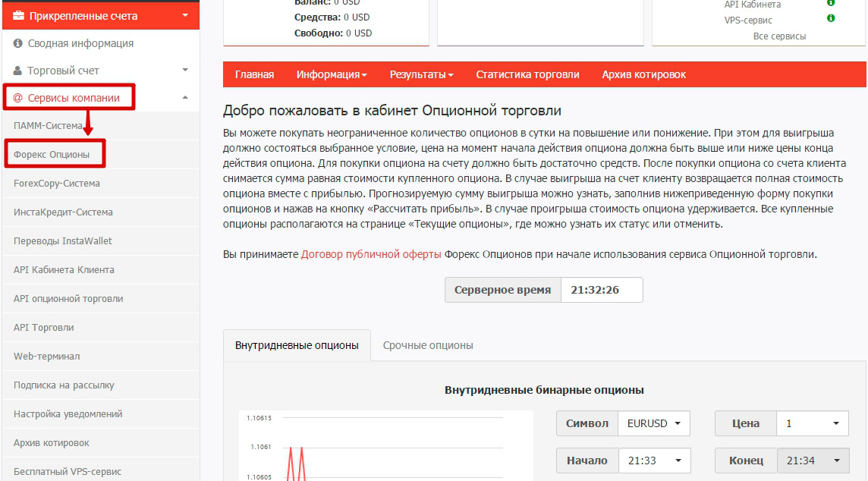
Task: Collapse the Сервисы компании section arrow
Action: [185, 97]
